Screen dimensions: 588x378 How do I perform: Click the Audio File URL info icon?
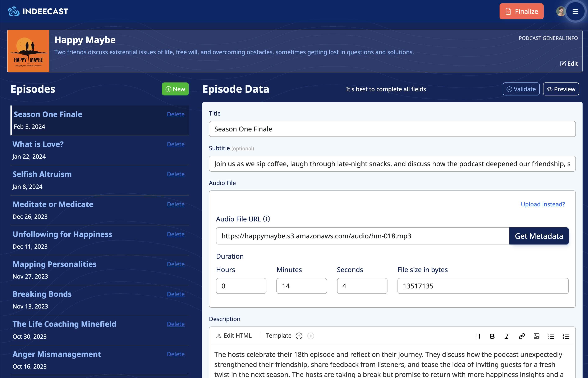[x=267, y=219]
